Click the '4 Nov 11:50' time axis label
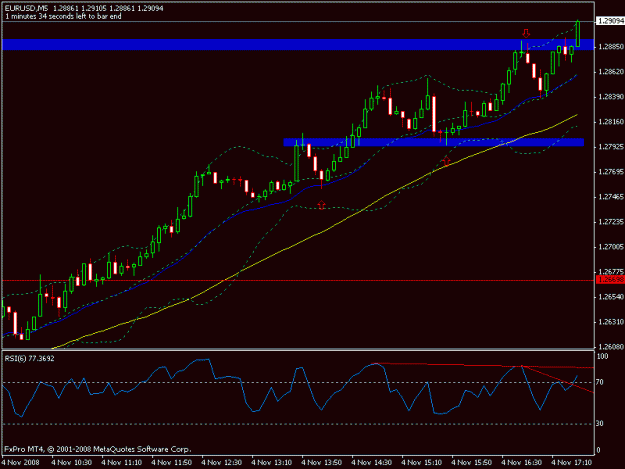Screen dimensions: 625x469 pyautogui.click(x=171, y=463)
